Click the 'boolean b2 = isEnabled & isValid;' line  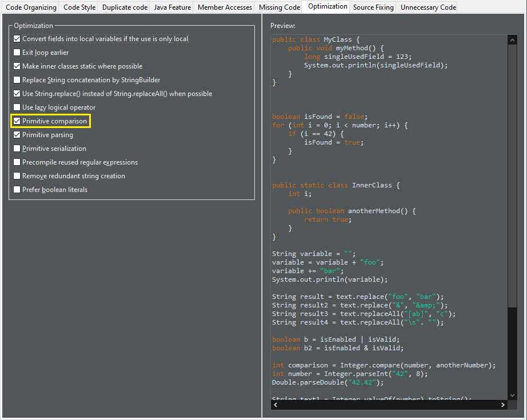click(337, 348)
